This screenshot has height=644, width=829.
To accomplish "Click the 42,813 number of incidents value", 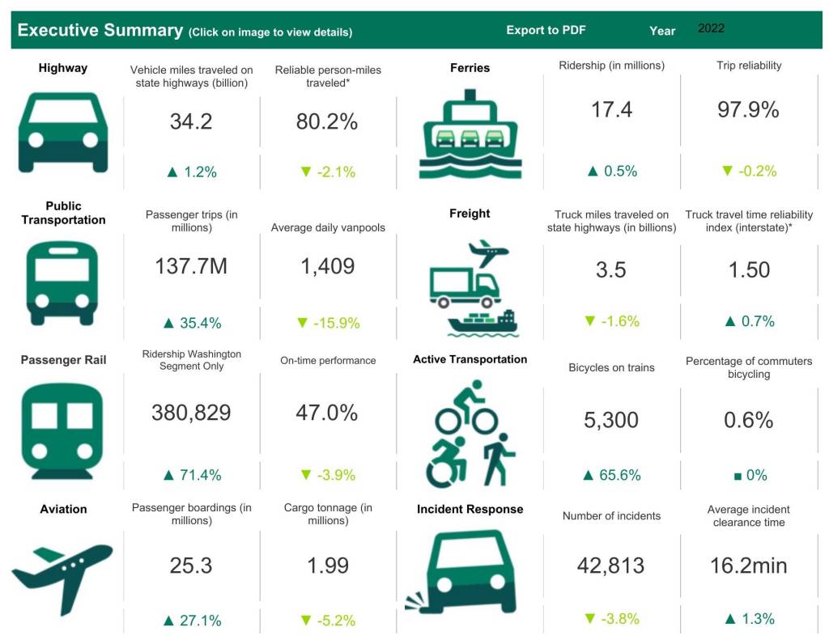I will 610,566.
